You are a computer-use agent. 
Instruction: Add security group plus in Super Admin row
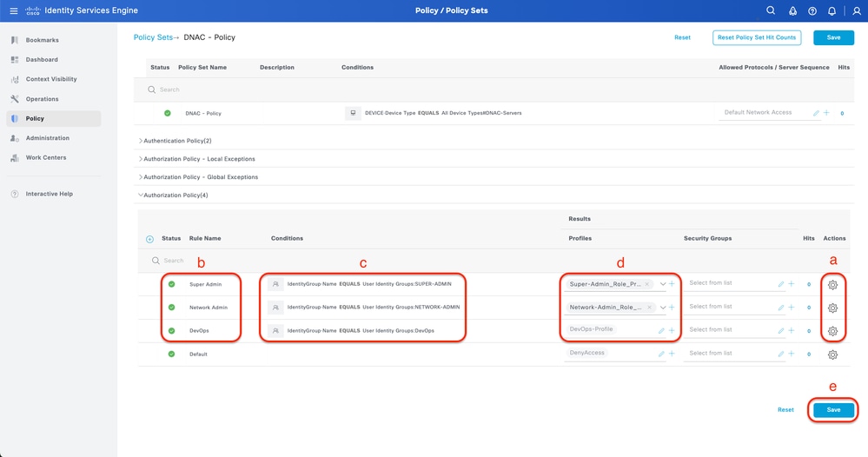pyautogui.click(x=791, y=284)
